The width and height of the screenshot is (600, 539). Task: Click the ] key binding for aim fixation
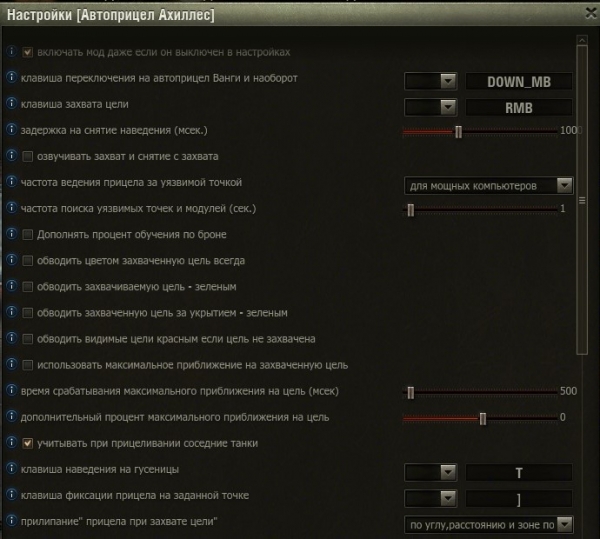coord(519,499)
